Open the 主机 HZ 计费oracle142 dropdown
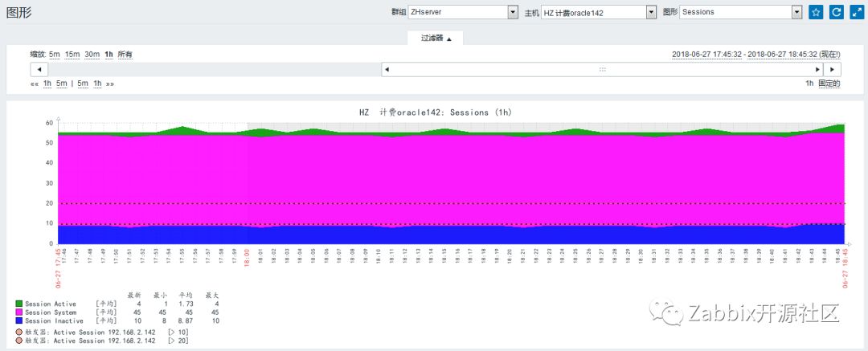The height and width of the screenshot is (351, 868). pyautogui.click(x=599, y=12)
